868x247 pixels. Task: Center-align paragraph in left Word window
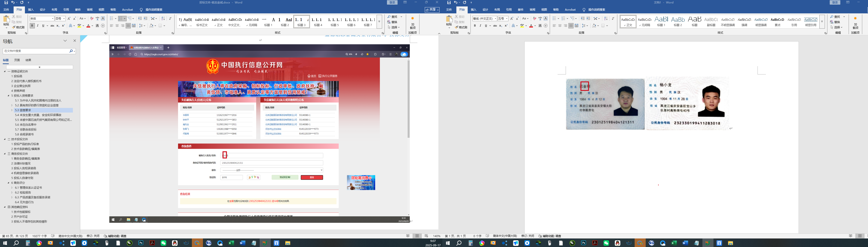pyautogui.click(x=117, y=26)
